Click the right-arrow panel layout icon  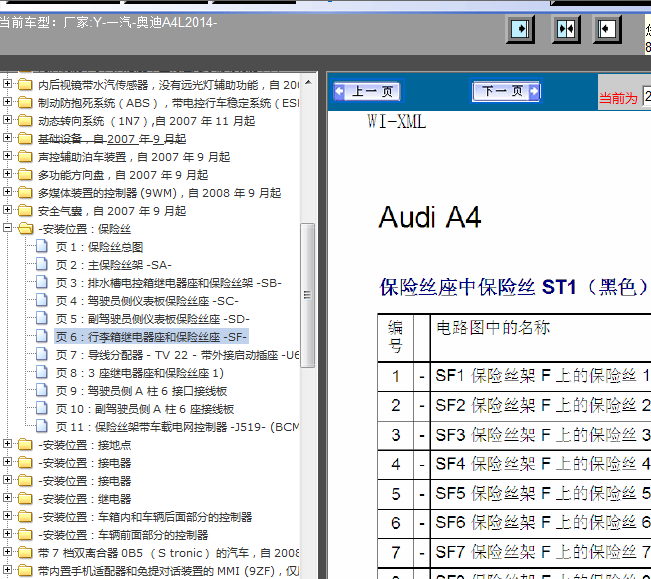coord(520,29)
